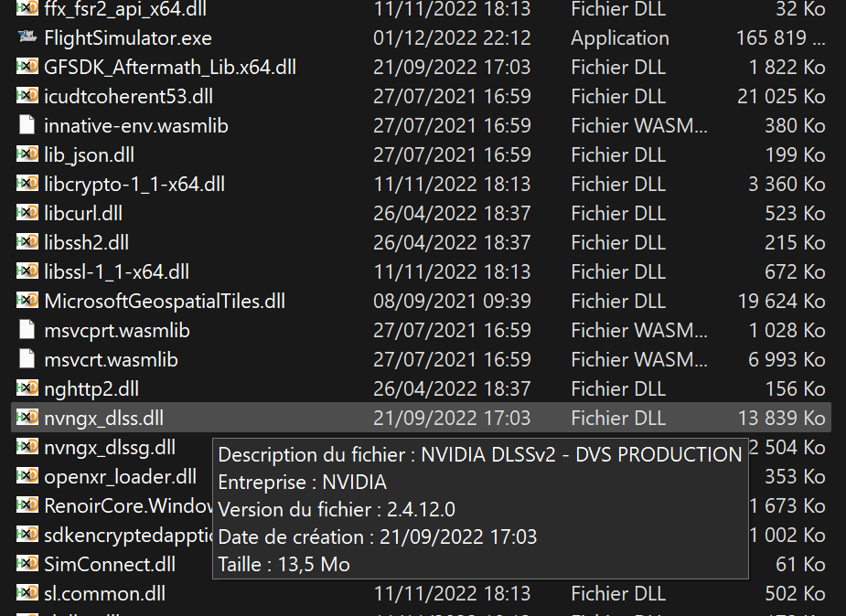Image resolution: width=846 pixels, height=616 pixels.
Task: Select the file libcrypto-1_1-x64.dll
Action: click(134, 185)
